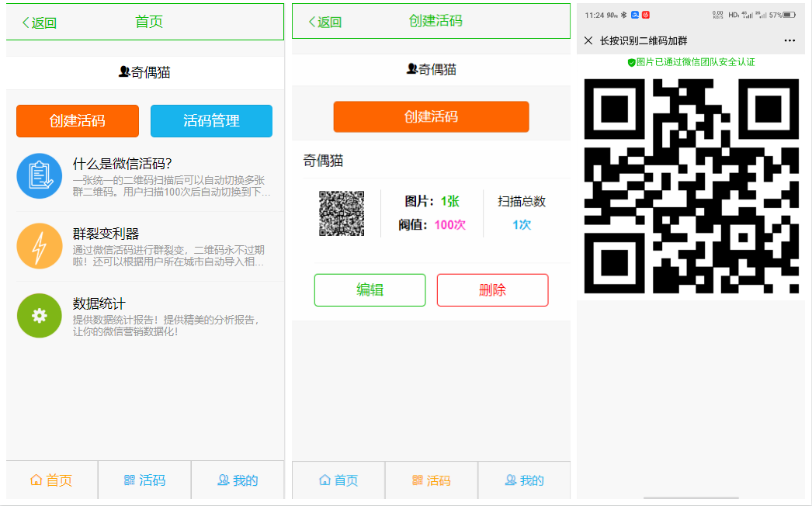Tap the user avatar icon beside 奇偶猫 on the home screen
The width and height of the screenshot is (812, 506).
point(123,71)
